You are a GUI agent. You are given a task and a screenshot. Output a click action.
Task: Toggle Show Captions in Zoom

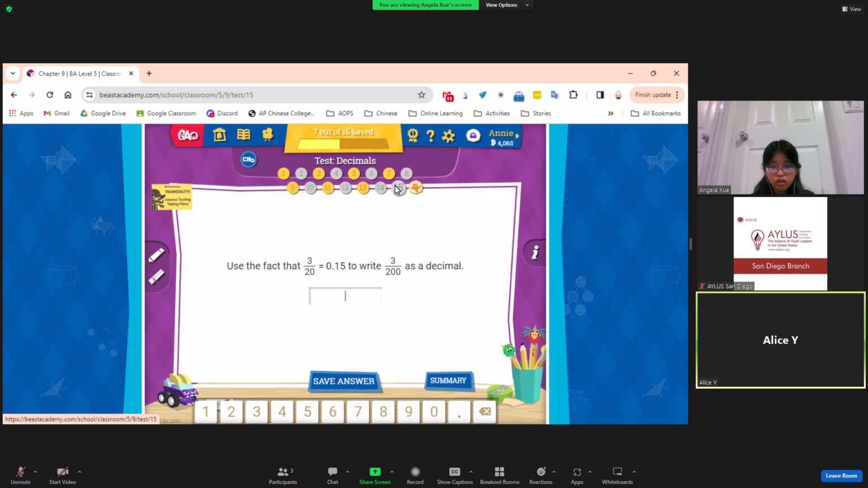tap(454, 476)
